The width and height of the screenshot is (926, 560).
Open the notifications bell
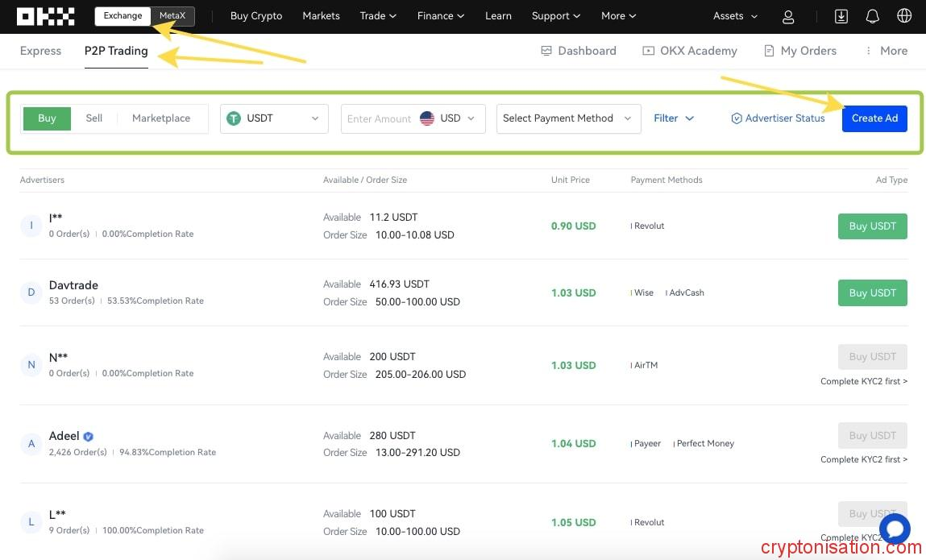click(x=872, y=16)
